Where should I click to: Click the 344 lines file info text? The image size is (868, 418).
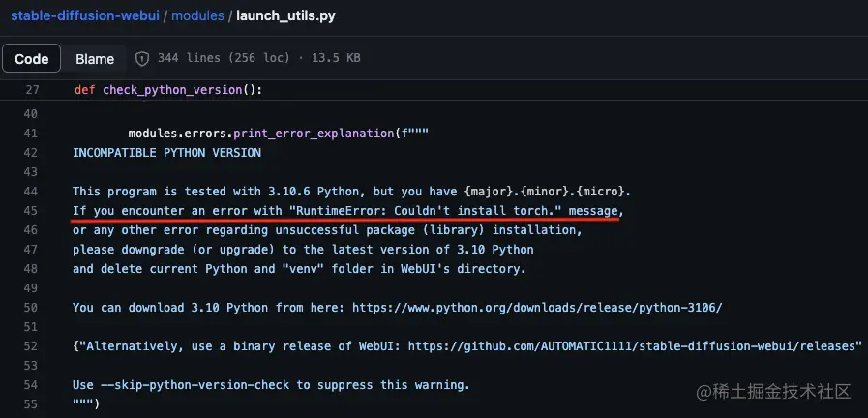click(x=224, y=58)
